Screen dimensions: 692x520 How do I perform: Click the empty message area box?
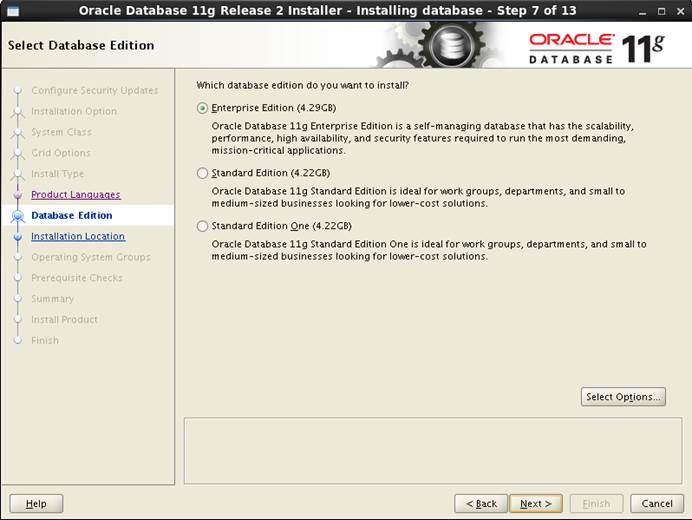pyautogui.click(x=433, y=451)
